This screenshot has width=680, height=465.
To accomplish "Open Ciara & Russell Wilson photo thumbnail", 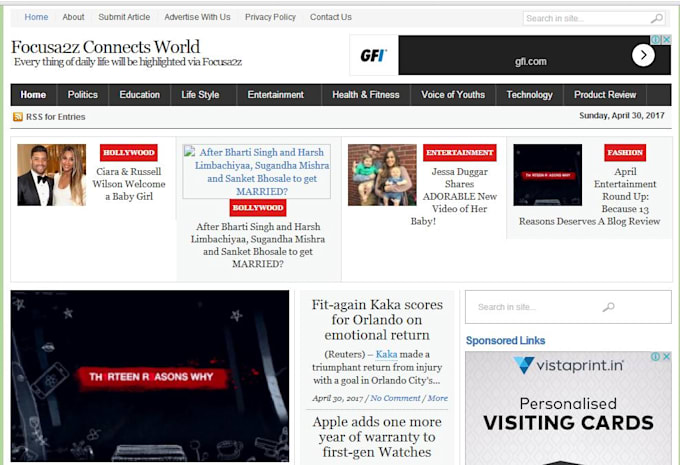I will click(x=52, y=175).
